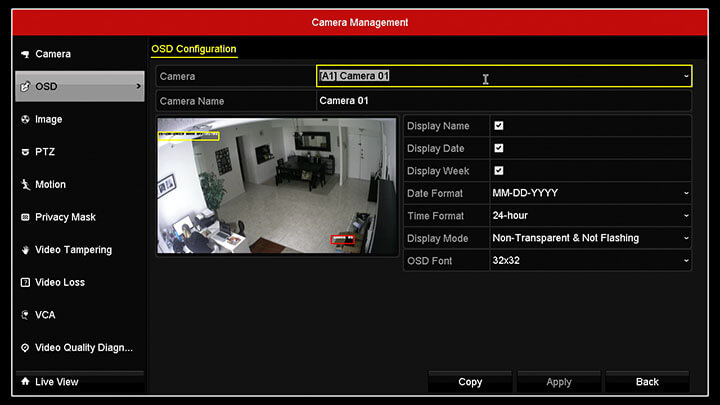Select the Video Tampering hand icon
Screen dimensions: 720x405
25,250
